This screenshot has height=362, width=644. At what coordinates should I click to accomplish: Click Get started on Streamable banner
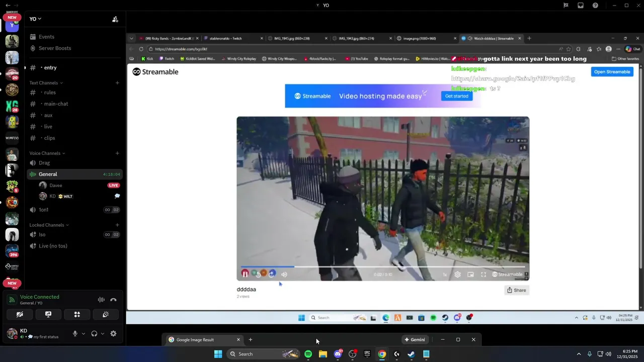click(457, 96)
